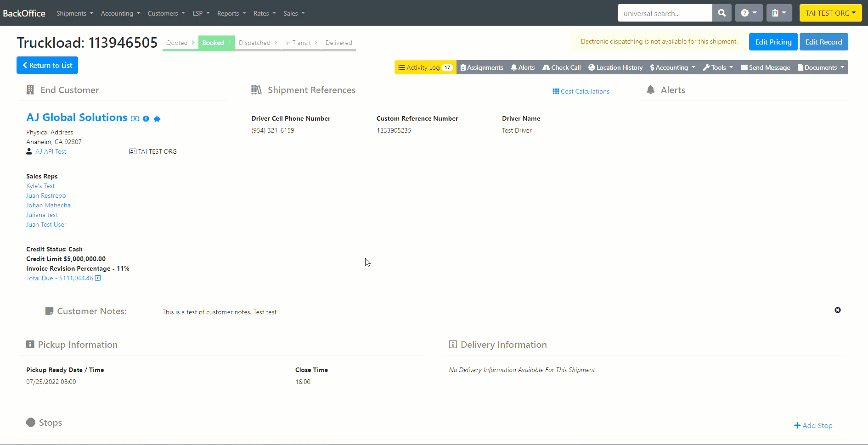Click Send Message in the toolbar

pos(765,67)
